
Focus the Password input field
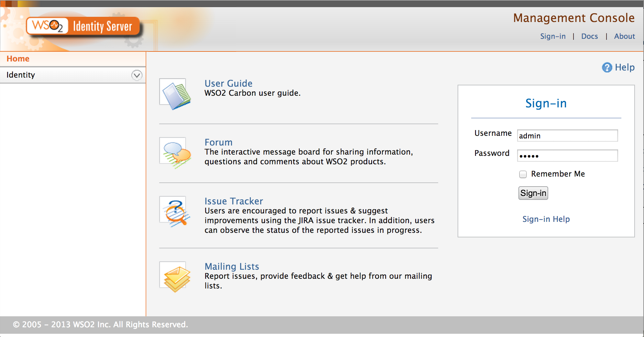point(567,156)
